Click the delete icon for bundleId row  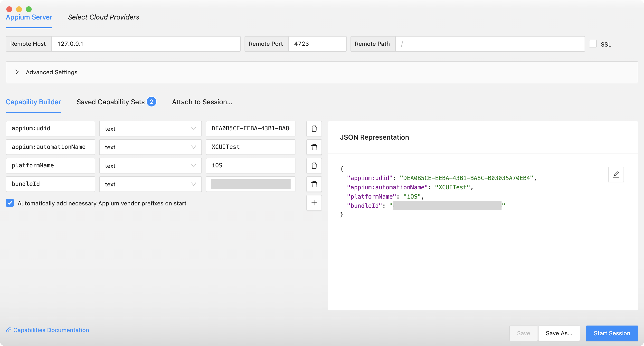point(314,184)
